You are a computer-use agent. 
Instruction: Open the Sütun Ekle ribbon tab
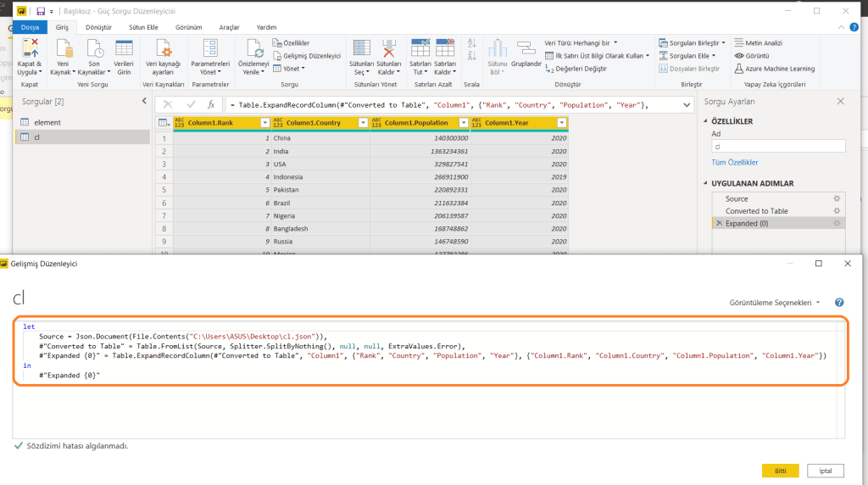(142, 27)
